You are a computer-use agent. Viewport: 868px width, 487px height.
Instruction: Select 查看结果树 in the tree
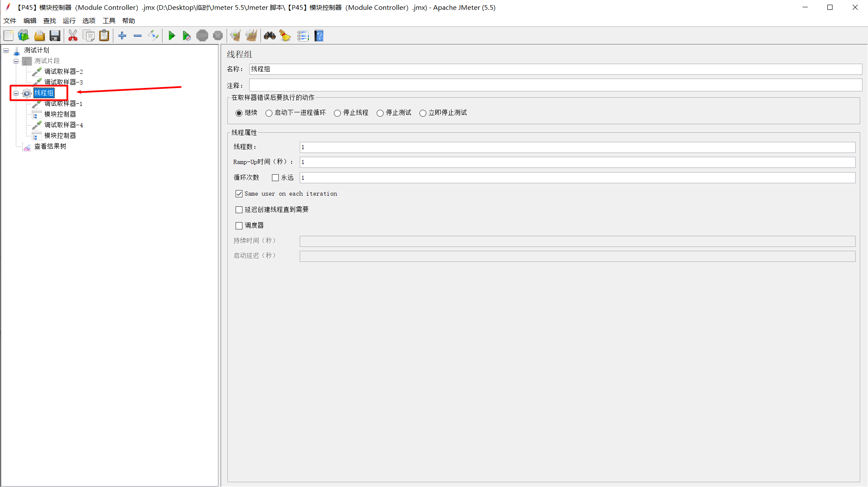click(x=50, y=147)
